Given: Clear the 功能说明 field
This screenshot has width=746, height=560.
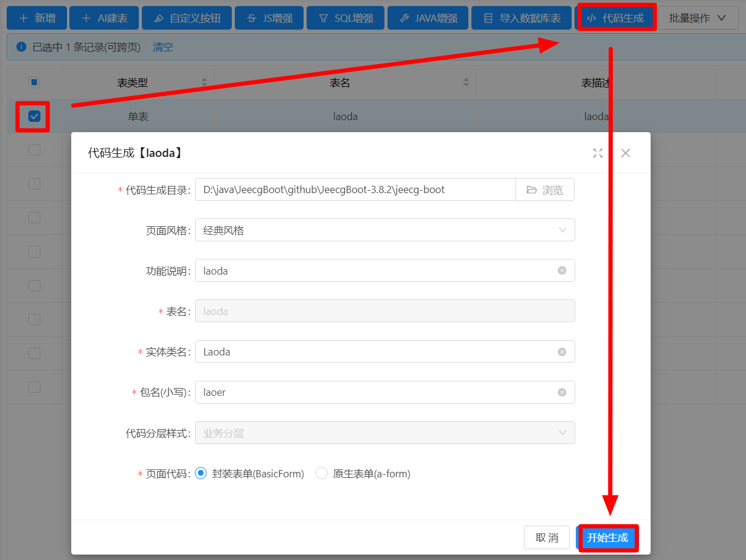Looking at the screenshot, I should click(x=562, y=270).
